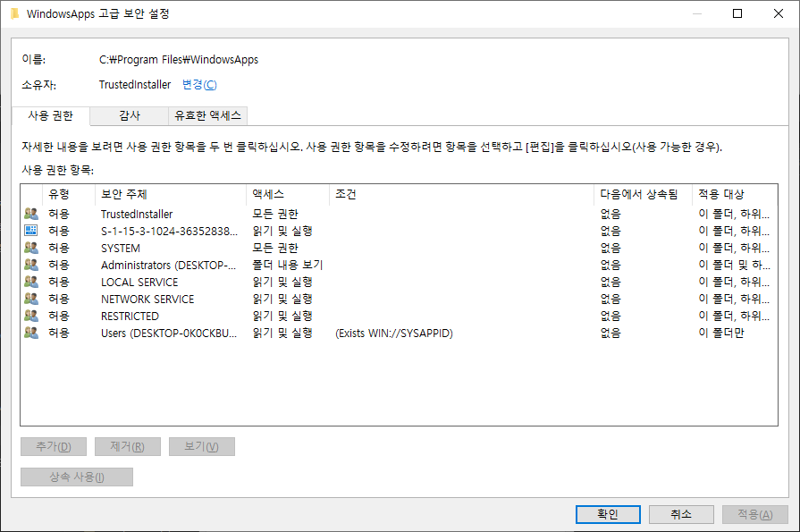This screenshot has width=800, height=532.
Task: Sort by the 보안 주체 column header
Action: coord(171,194)
